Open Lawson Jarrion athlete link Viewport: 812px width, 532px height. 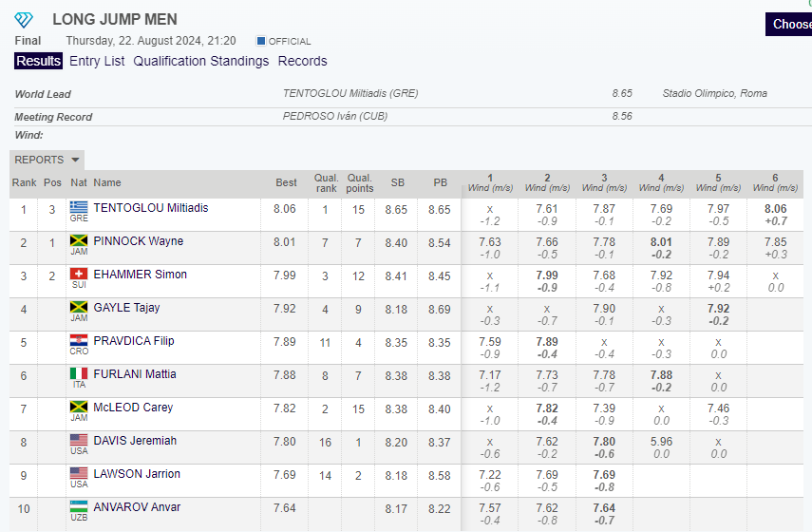point(137,474)
